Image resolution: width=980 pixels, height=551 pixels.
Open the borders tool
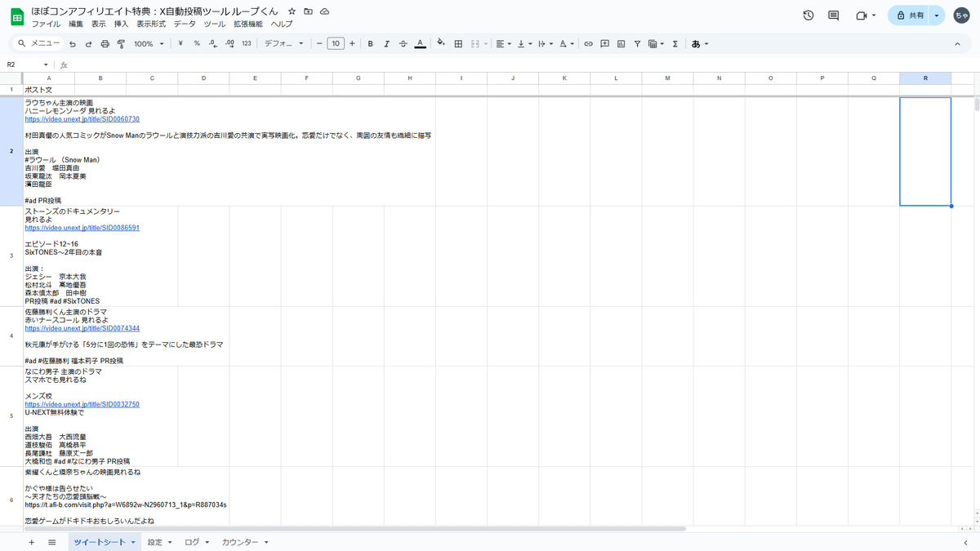point(458,44)
